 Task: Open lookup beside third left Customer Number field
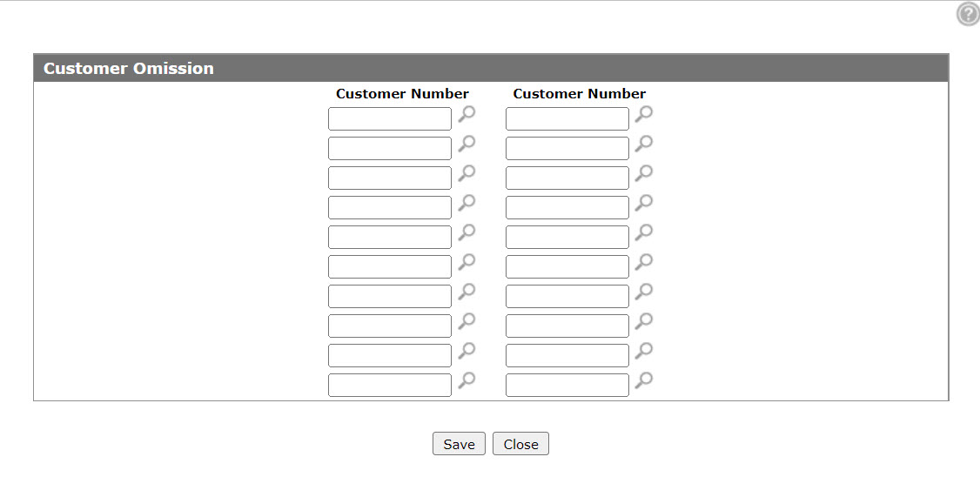click(467, 173)
